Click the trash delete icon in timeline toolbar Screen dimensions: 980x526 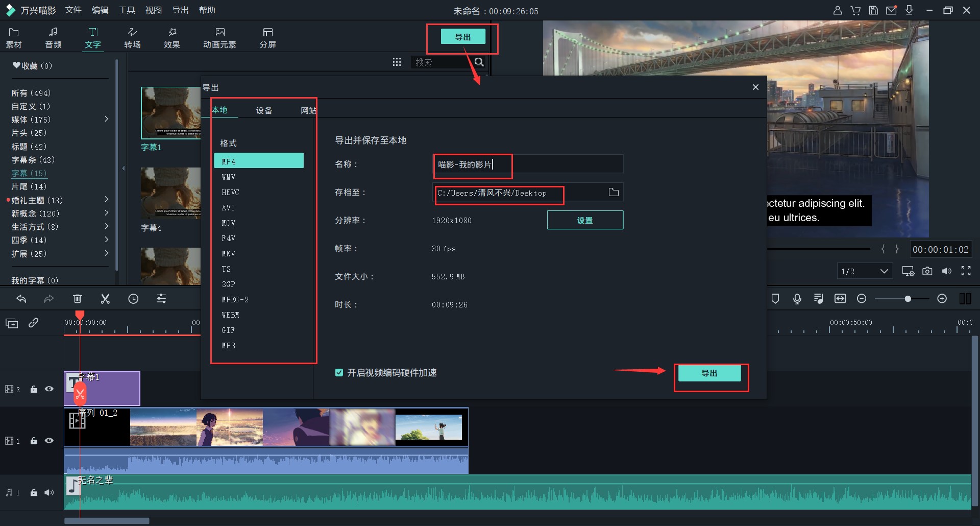pos(78,299)
